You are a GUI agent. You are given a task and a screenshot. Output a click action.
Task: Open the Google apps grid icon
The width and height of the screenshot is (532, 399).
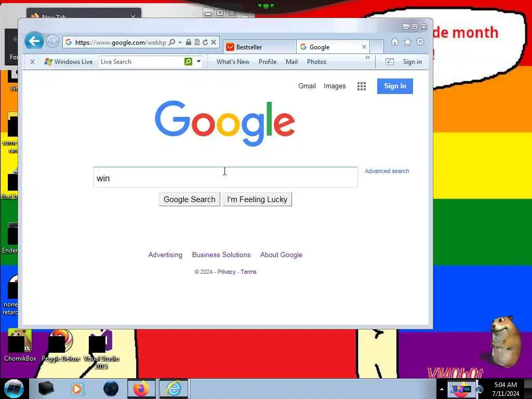click(362, 86)
